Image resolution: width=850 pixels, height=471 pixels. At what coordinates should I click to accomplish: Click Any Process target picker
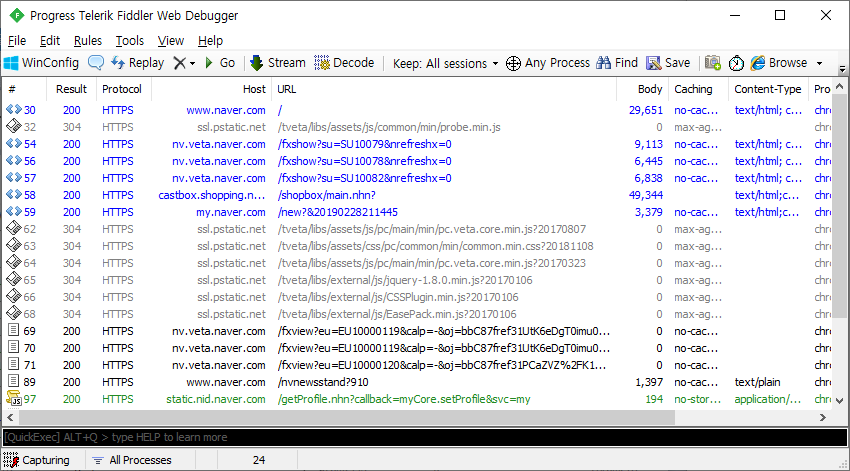pos(548,63)
